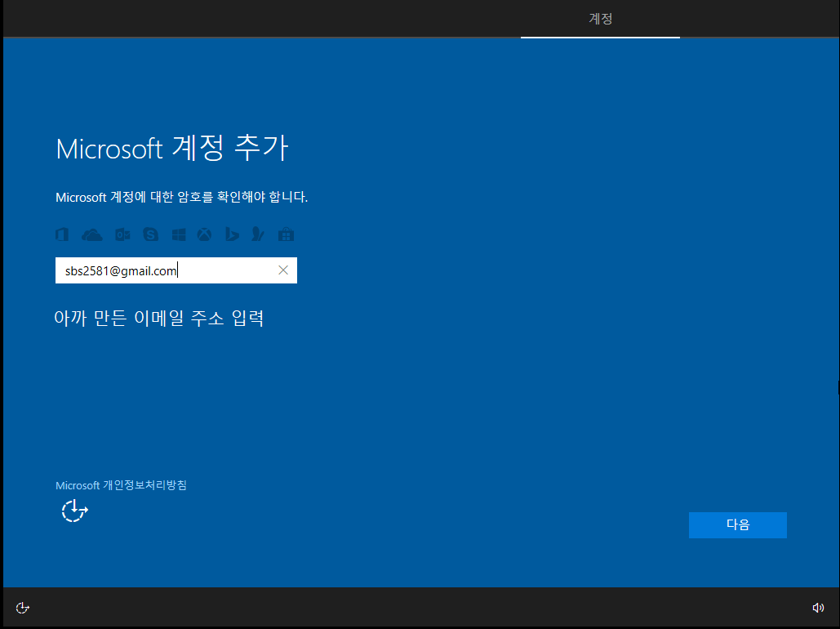This screenshot has height=629, width=840.
Task: Click the Office service icon
Action: point(62,234)
